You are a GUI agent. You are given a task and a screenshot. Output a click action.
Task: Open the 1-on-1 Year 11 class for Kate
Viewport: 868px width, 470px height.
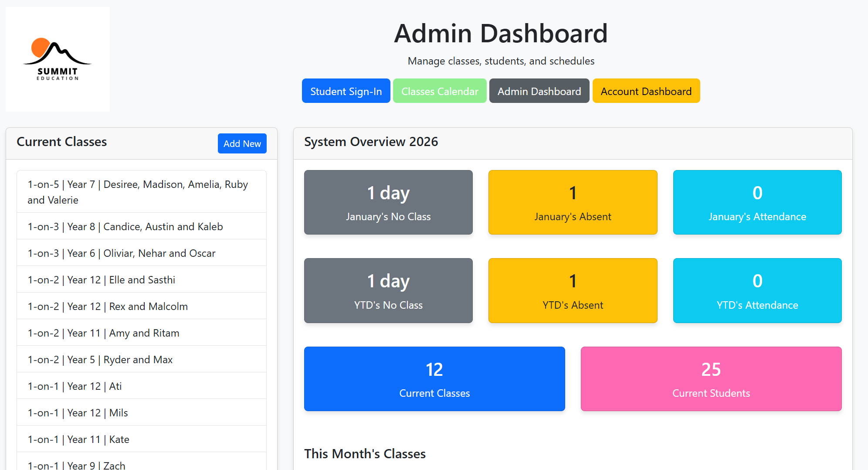141,439
